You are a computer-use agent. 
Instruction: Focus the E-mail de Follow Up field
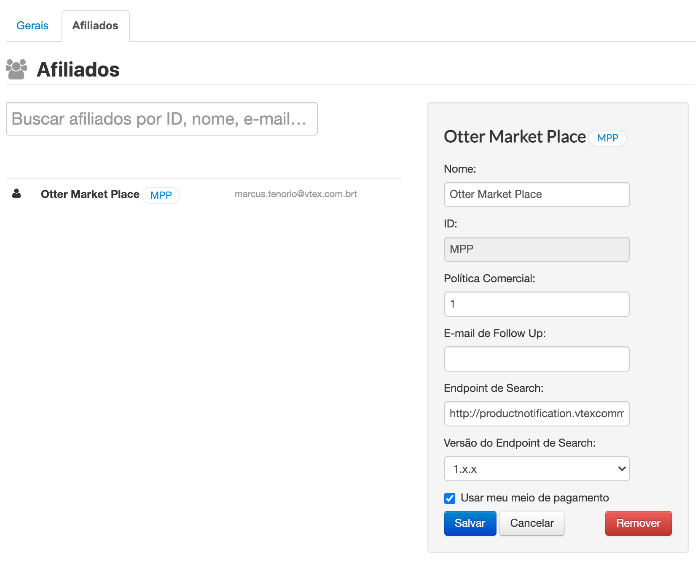pos(537,359)
